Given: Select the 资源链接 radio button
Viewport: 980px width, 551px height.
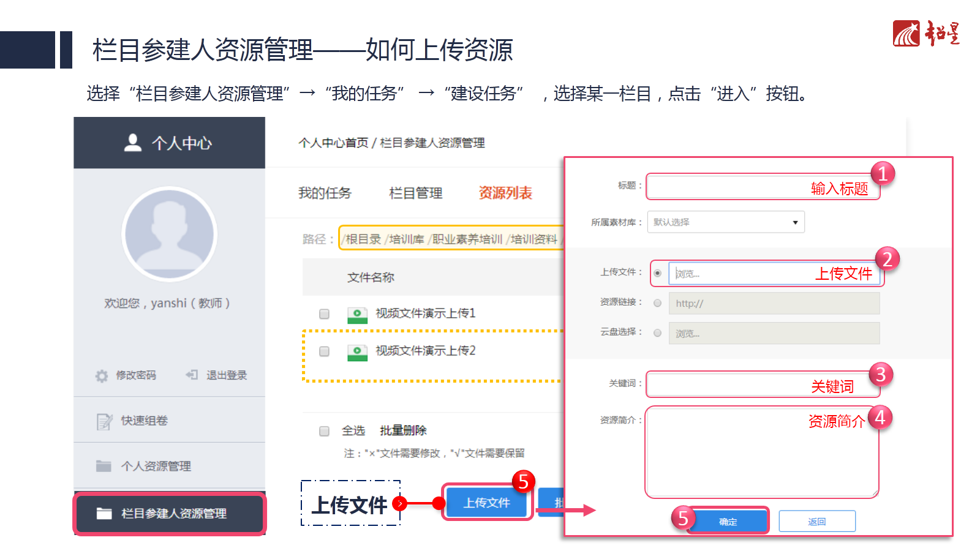Looking at the screenshot, I should pyautogui.click(x=657, y=303).
